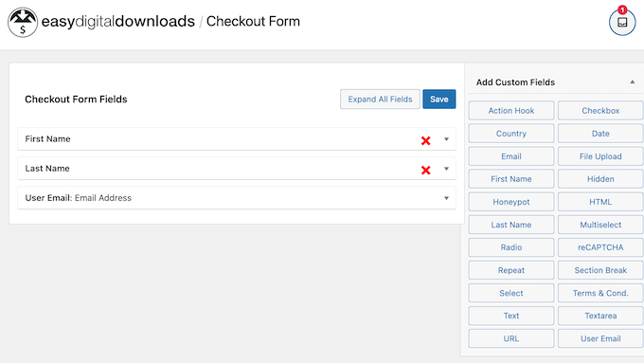Add a Radio field

pos(511,247)
